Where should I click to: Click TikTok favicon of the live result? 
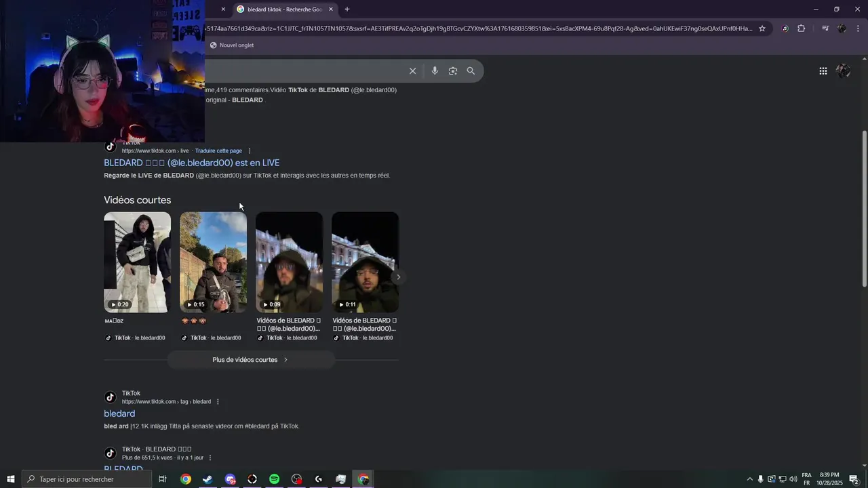point(111,146)
